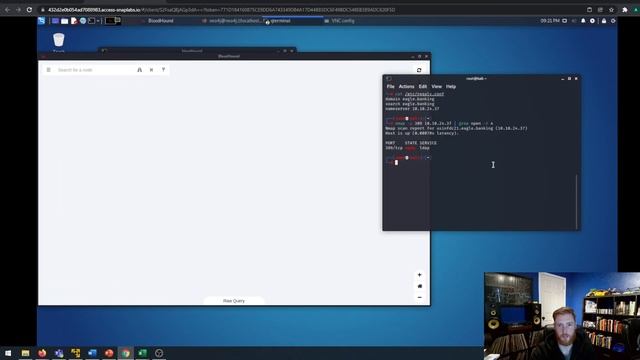Image resolution: width=640 pixels, height=360 pixels.
Task: Open Microsoft Teams from the Windows taskbar
Action: pos(59,353)
